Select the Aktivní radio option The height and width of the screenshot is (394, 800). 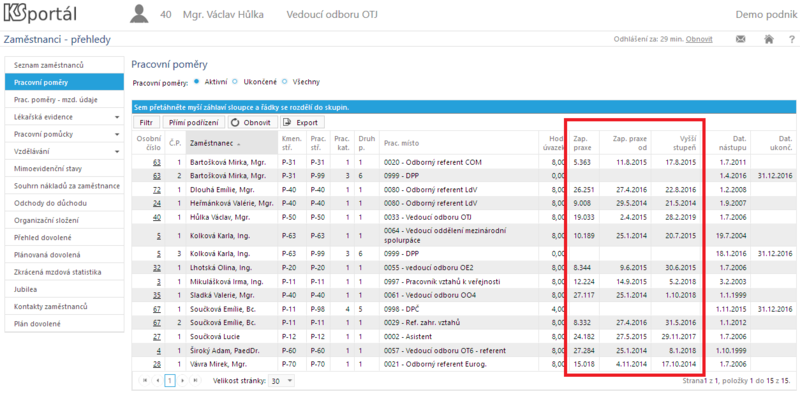[x=196, y=82]
